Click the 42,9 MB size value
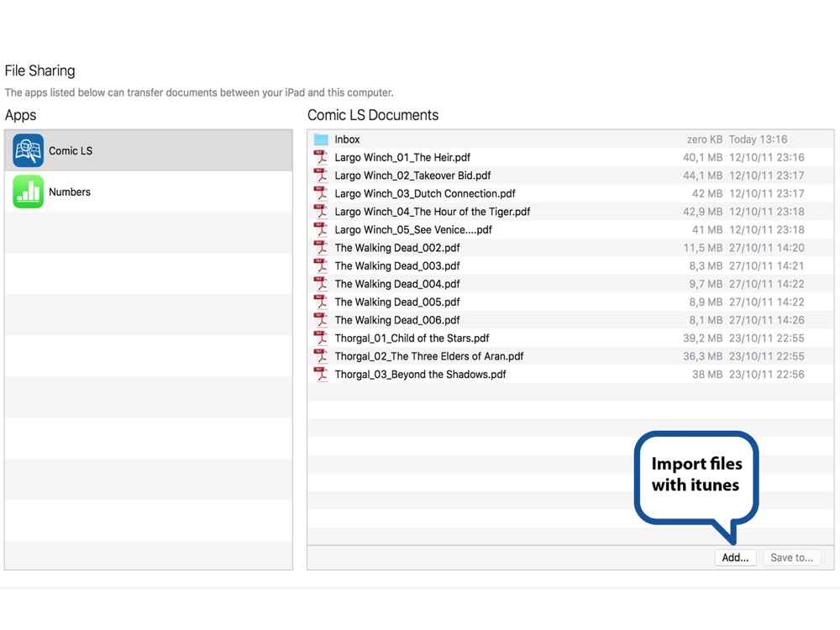The width and height of the screenshot is (840, 630). [x=702, y=212]
